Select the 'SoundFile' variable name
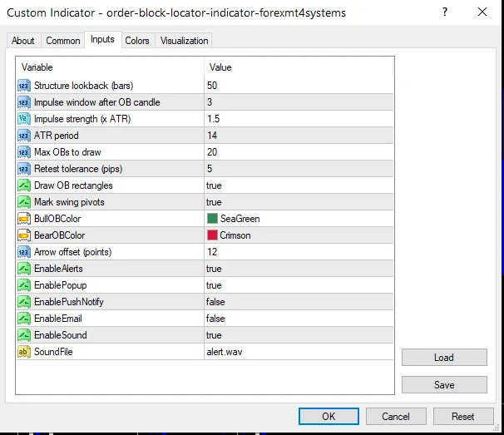The width and height of the screenshot is (504, 435). (x=53, y=352)
